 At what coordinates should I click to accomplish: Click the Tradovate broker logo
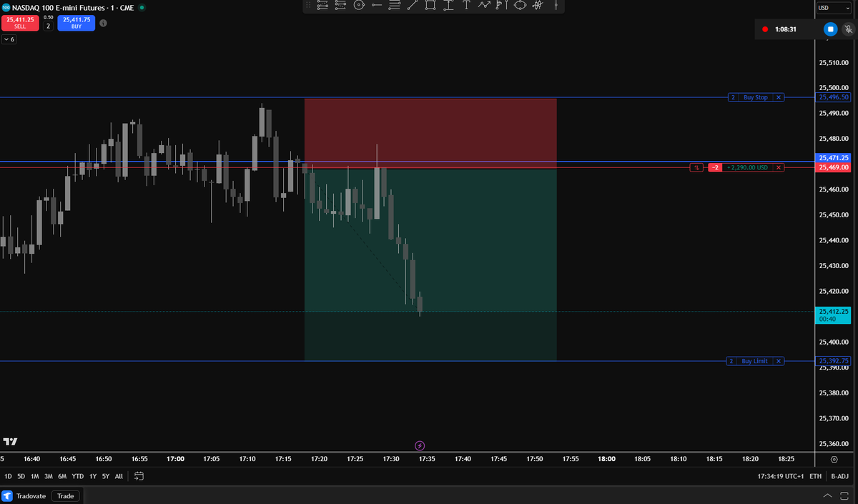(x=8, y=495)
